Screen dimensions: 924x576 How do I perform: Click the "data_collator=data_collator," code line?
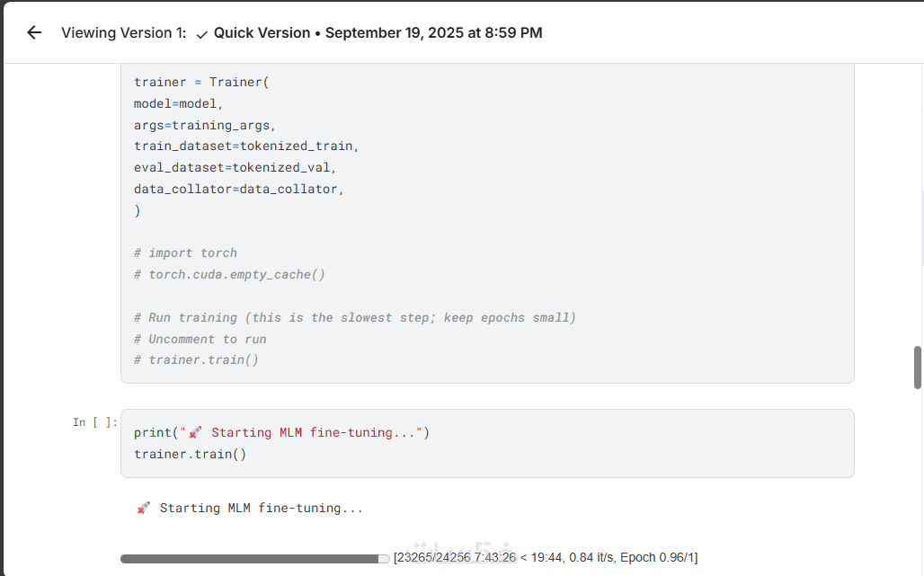click(239, 189)
